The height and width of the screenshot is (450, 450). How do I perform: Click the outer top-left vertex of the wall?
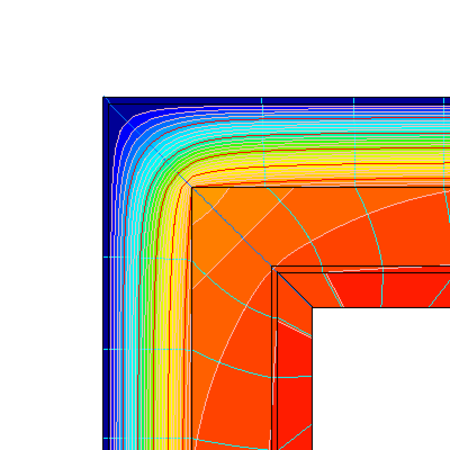pos(104,97)
